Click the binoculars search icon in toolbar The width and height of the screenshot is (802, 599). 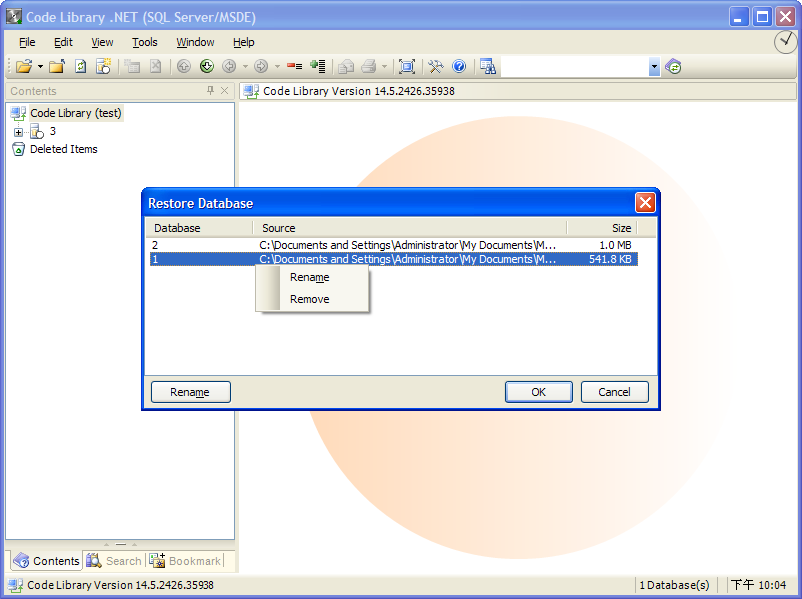[x=487, y=66]
